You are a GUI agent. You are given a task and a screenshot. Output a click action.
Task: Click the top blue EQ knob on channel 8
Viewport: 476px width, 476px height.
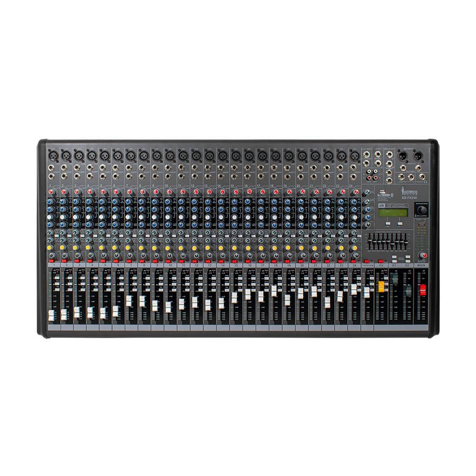[141, 202]
